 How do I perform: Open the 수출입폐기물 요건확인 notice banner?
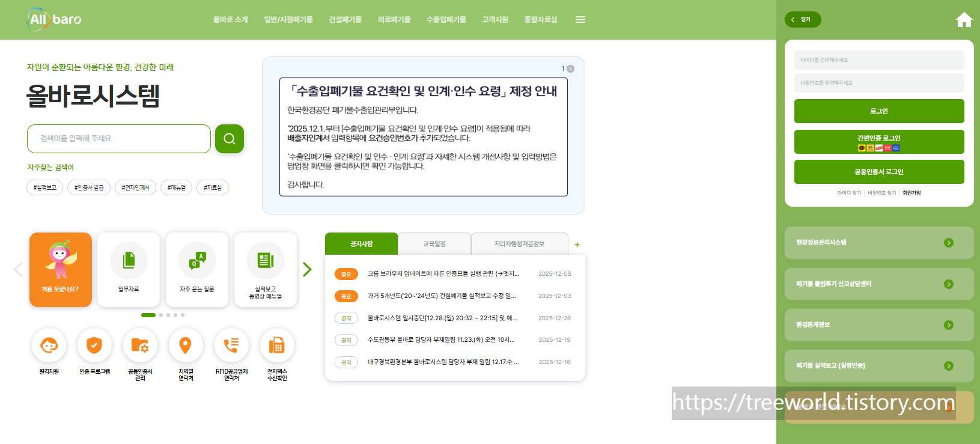point(424,137)
